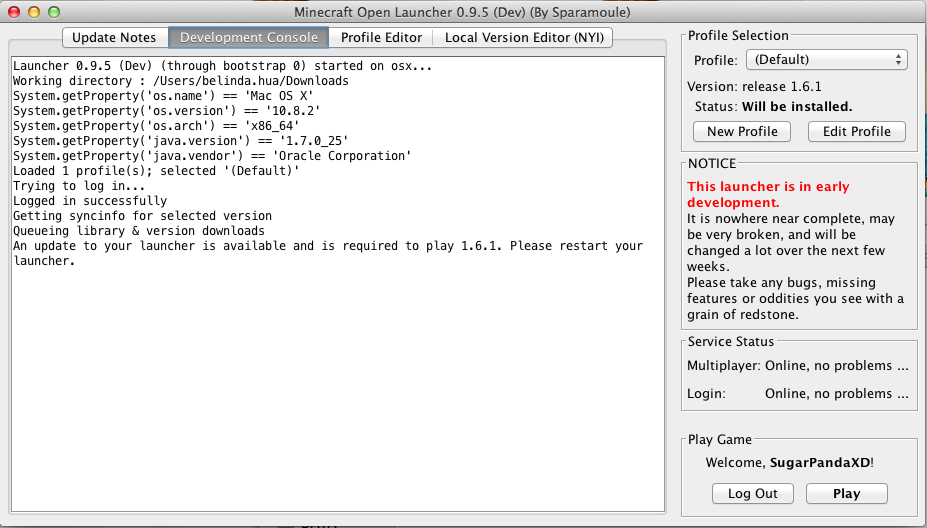Click the 'Launcher 0.9.5 (Dev)' started line
This screenshot has width=927, height=528.
[222, 66]
